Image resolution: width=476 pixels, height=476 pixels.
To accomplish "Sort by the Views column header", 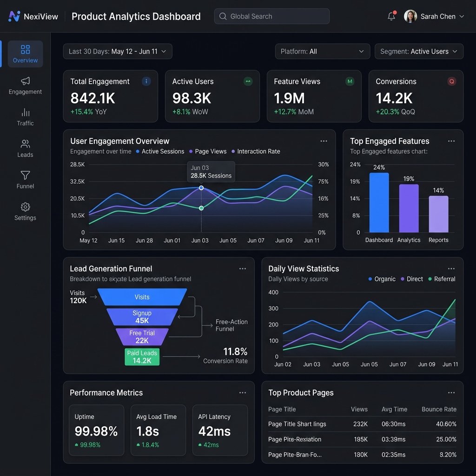I will pyautogui.click(x=359, y=409).
